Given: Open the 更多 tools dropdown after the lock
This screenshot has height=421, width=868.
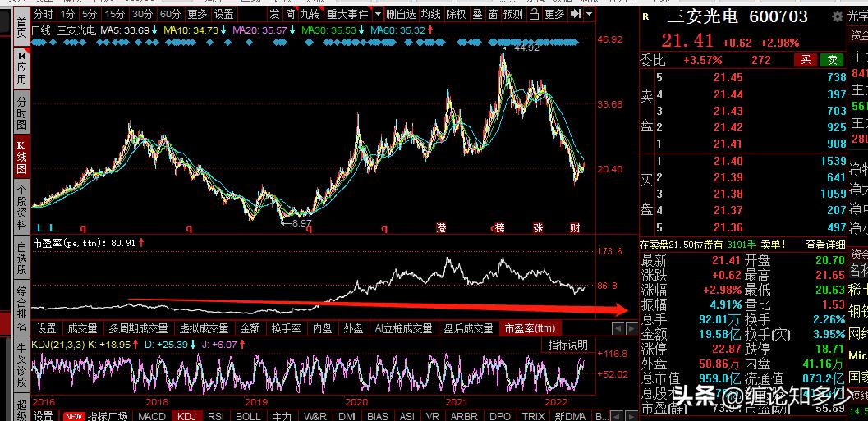Looking at the screenshot, I should (x=554, y=14).
